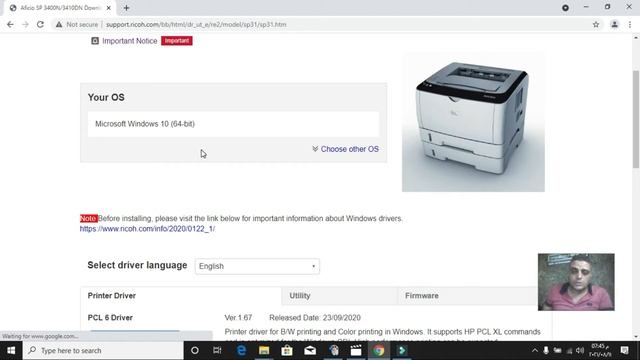This screenshot has height=360, width=640.
Task: Switch to the Printer Driver tab
Action: (x=181, y=296)
